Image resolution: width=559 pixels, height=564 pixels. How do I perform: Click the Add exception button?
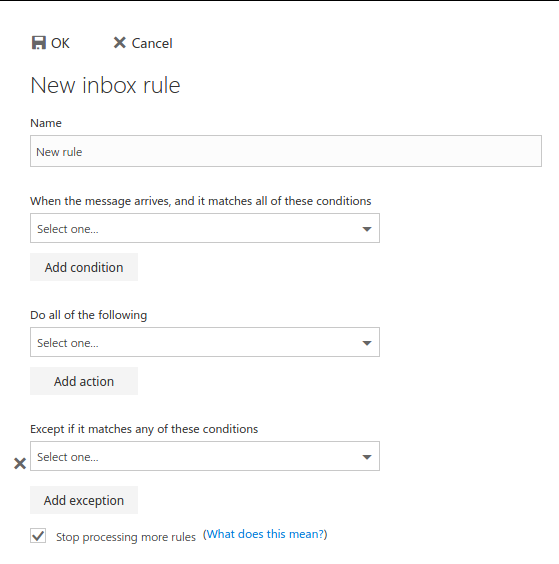pos(84,500)
